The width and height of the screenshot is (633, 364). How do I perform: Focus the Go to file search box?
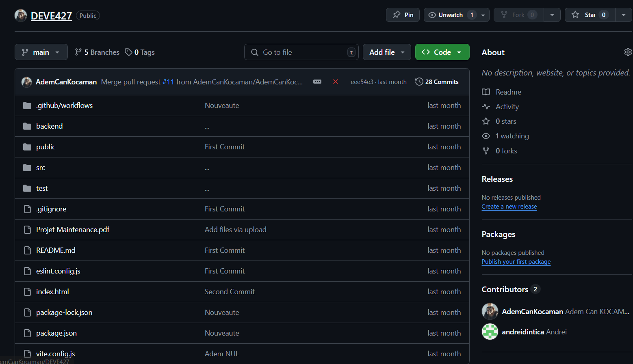pyautogui.click(x=301, y=52)
